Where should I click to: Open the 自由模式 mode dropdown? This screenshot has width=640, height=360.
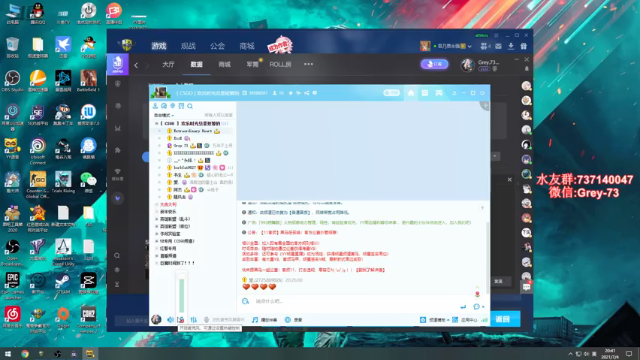click(164, 115)
